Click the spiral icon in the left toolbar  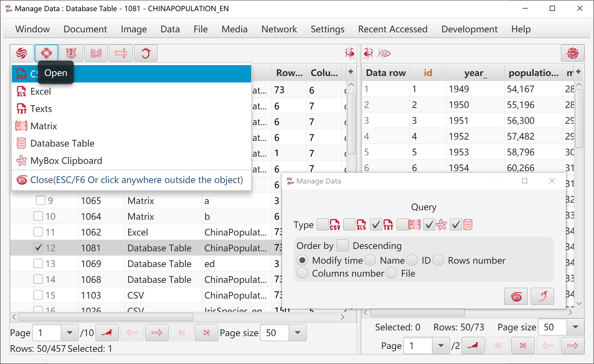(x=22, y=53)
